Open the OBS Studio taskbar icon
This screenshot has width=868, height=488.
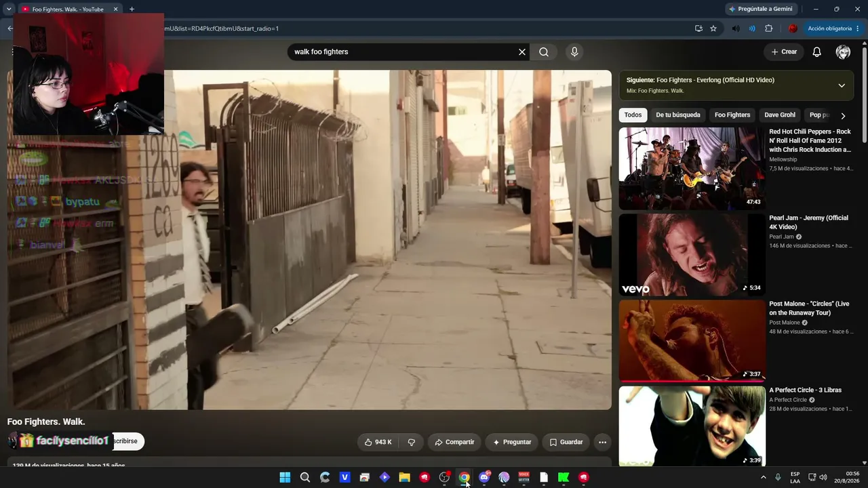pos(444,478)
